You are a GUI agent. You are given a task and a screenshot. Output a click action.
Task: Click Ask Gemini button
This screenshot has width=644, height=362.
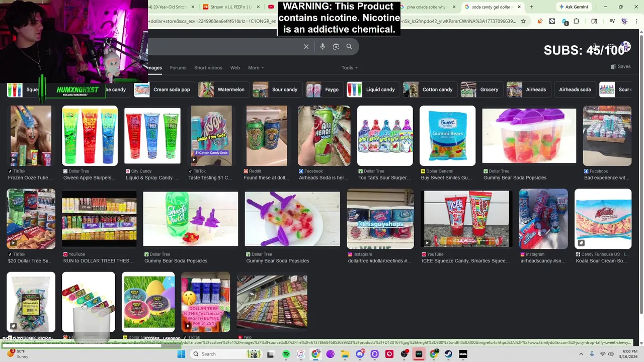pos(573,7)
